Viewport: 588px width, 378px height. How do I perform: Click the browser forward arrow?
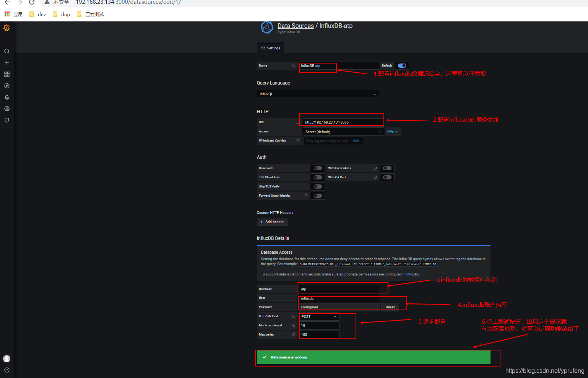(x=19, y=2)
